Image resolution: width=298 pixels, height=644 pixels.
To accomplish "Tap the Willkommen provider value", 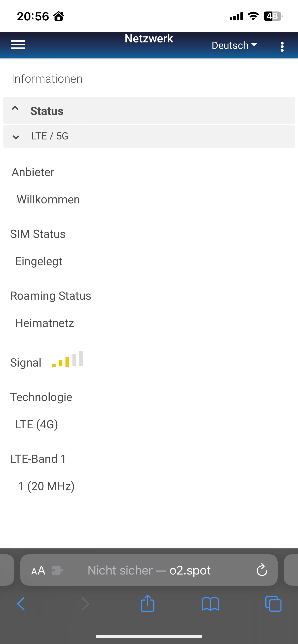I will pos(48,200).
